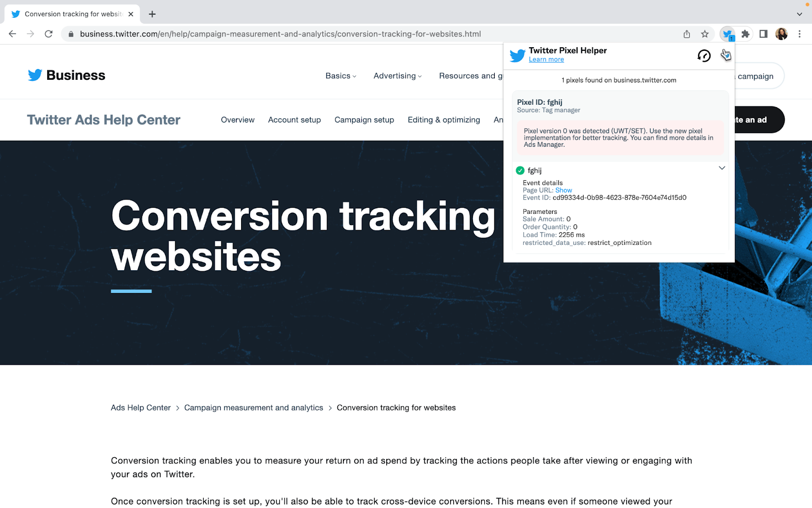
Task: Click the Create an ad button
Action: point(759,120)
